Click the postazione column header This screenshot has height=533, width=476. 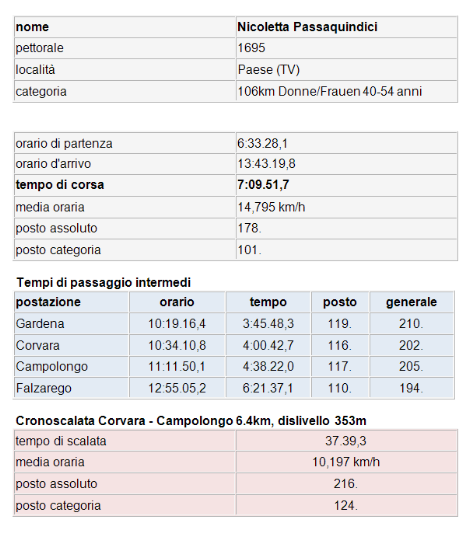click(48, 302)
